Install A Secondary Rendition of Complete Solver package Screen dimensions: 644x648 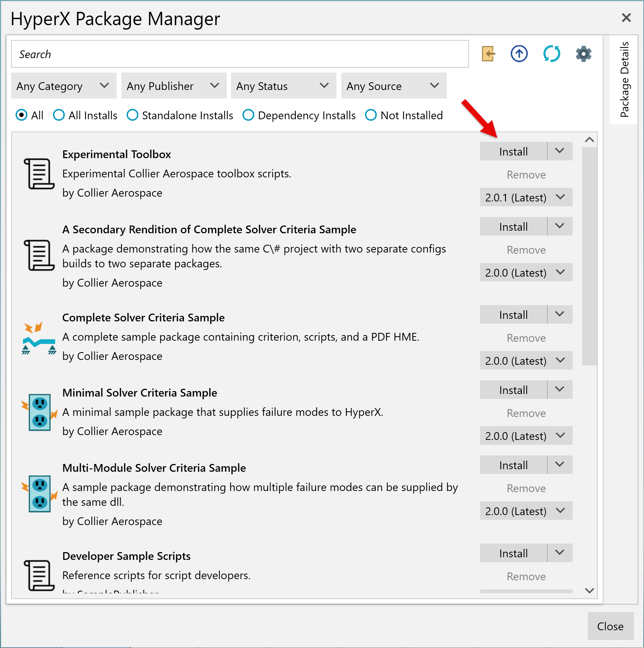point(513,226)
